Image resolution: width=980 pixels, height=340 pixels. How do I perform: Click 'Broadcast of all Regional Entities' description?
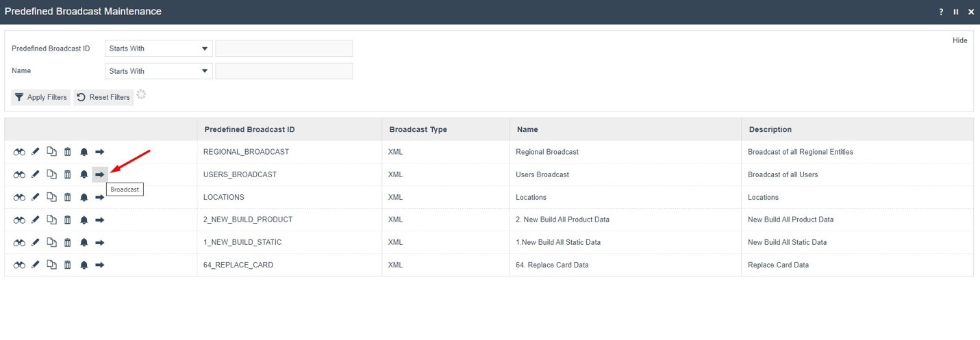[801, 152]
